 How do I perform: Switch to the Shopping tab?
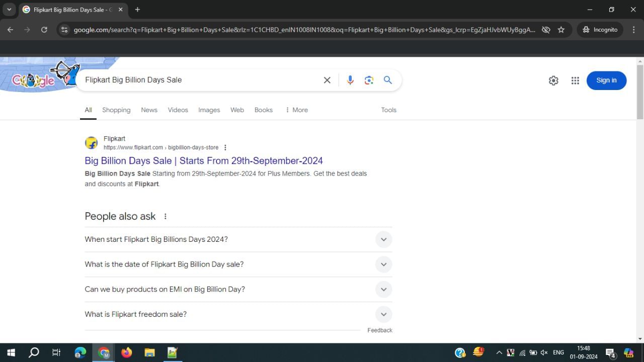(116, 110)
